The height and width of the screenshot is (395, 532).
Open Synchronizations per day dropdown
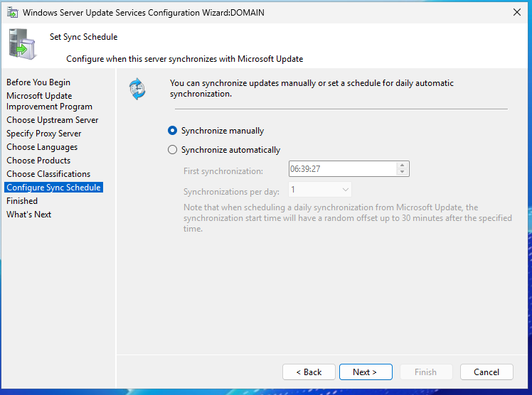[320, 190]
